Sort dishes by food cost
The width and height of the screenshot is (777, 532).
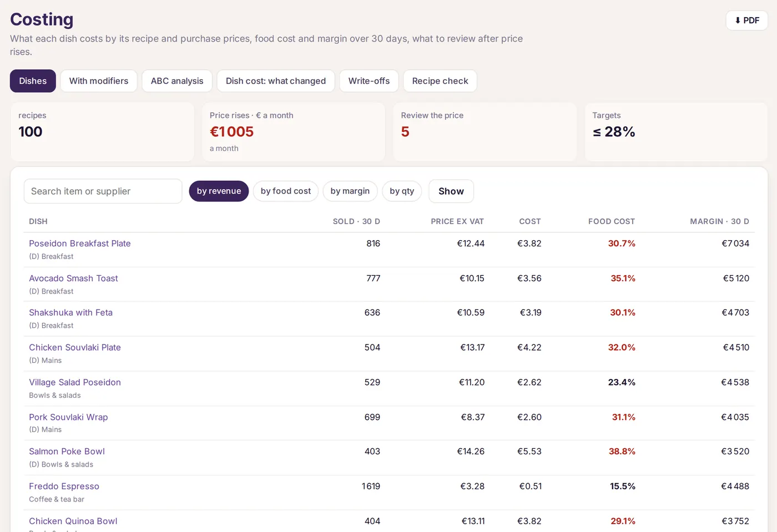[x=286, y=191]
